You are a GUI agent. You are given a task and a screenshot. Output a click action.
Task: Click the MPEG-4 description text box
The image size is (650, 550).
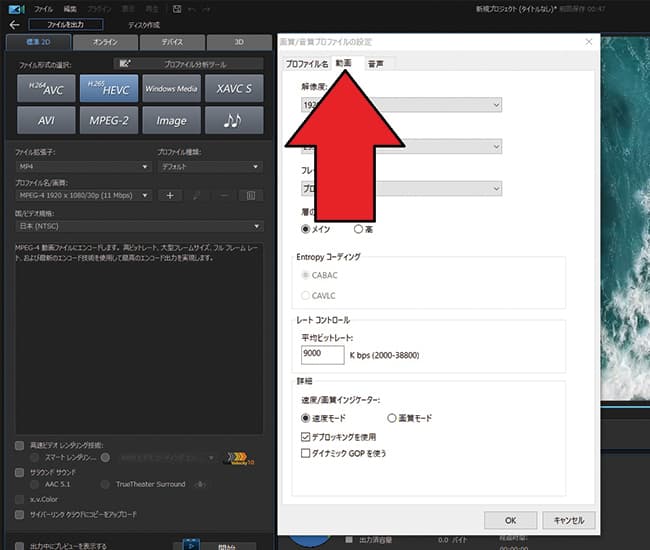click(x=139, y=338)
